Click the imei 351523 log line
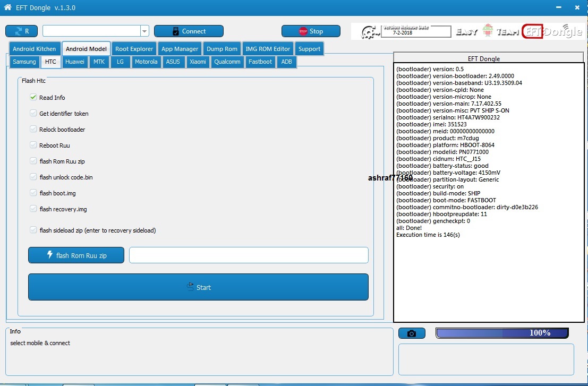588x386 pixels. coord(431,124)
